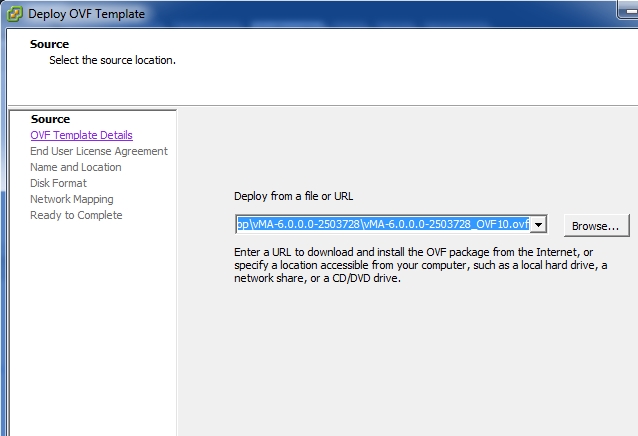Viewport: 638px width, 436px height.
Task: Click the End User License Agreement step
Action: point(99,151)
